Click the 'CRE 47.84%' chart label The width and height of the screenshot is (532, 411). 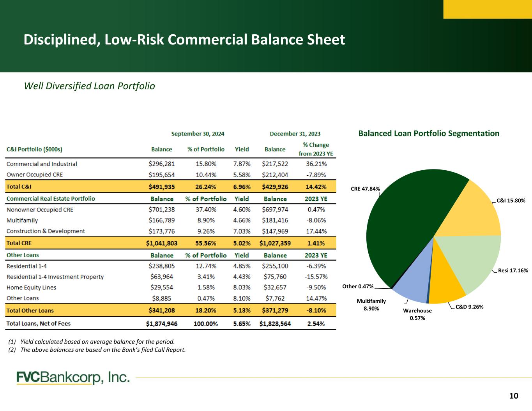click(x=365, y=189)
